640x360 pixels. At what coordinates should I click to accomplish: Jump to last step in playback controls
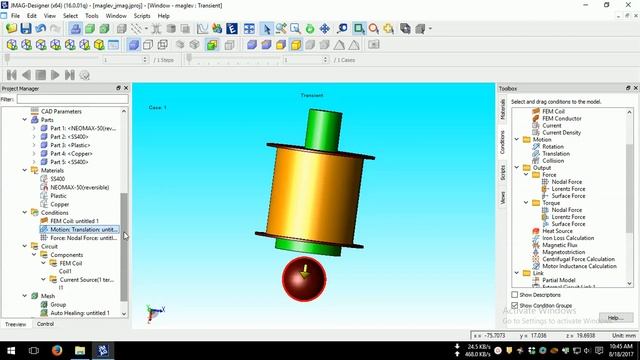point(70,75)
